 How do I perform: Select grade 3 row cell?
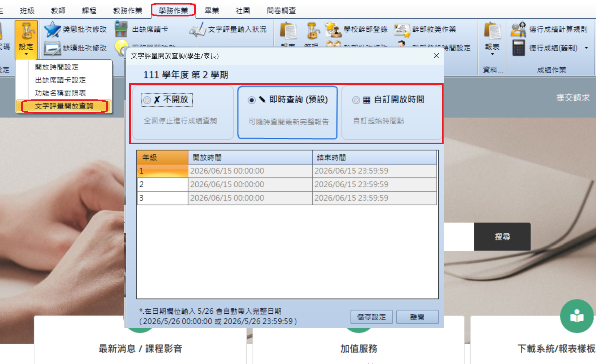pos(162,198)
